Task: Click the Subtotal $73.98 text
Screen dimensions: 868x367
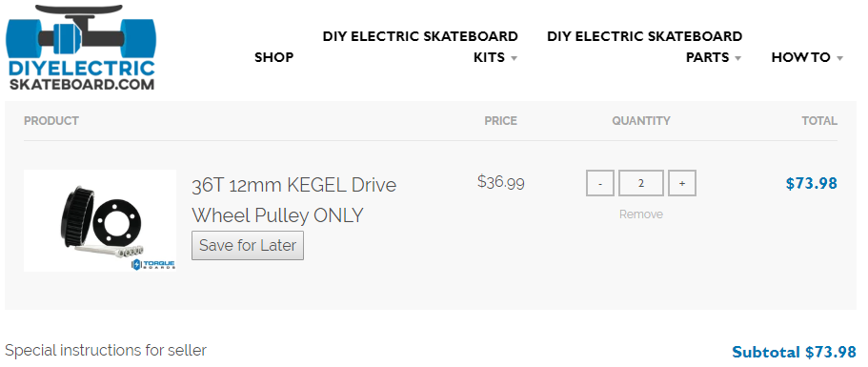Action: 794,352
